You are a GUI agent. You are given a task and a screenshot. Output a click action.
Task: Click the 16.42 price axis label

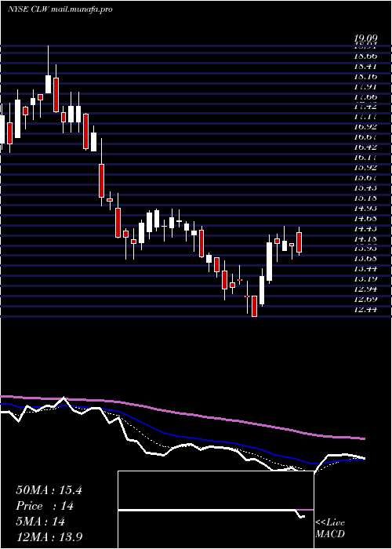click(366, 147)
